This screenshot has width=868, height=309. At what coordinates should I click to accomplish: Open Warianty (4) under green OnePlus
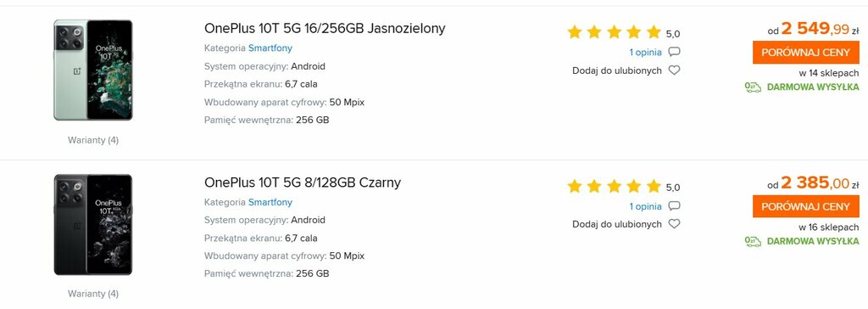point(93,140)
